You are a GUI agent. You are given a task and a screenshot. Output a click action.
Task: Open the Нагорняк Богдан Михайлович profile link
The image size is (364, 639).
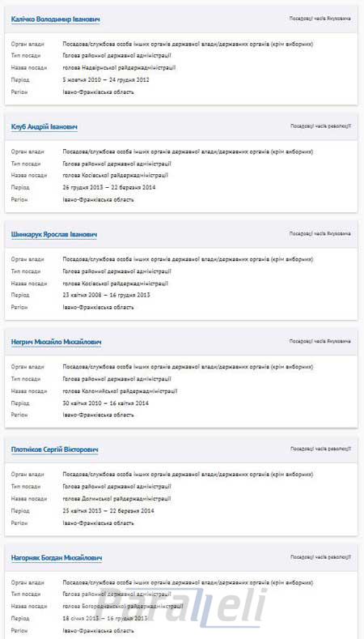click(57, 557)
